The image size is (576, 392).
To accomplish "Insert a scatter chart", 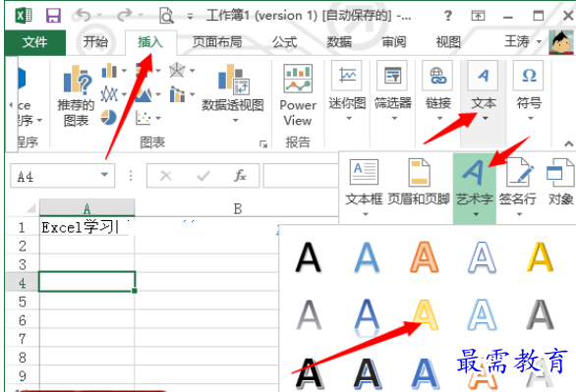I will coord(144,118).
